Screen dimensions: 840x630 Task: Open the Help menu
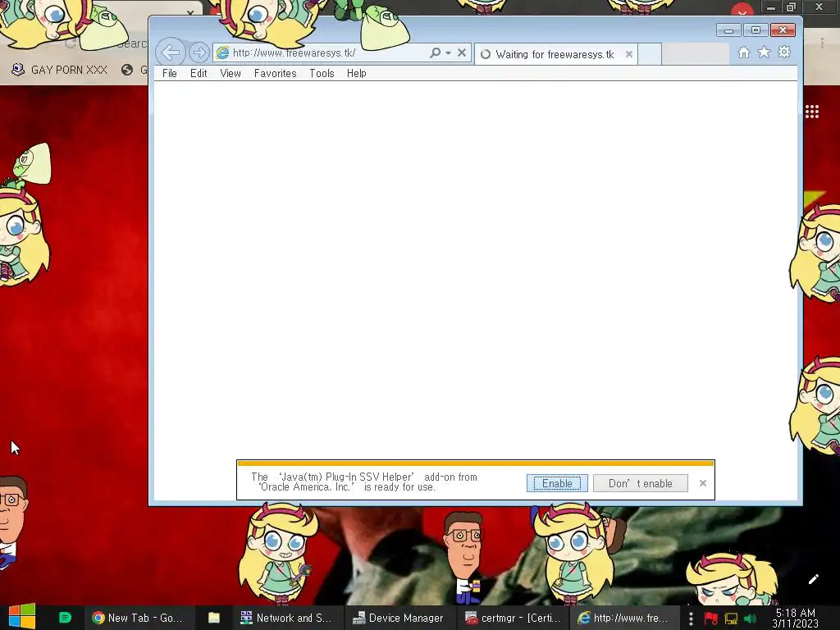356,73
